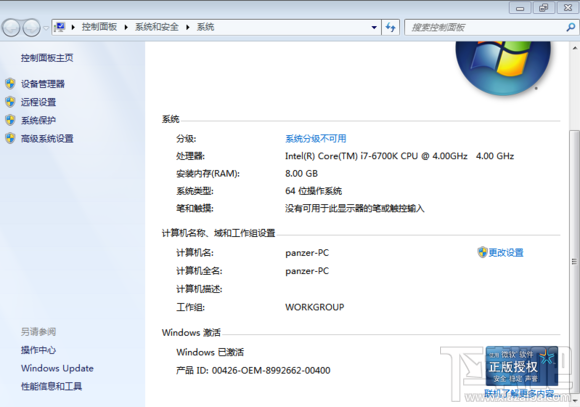Expand the arrow after 系统和安全 breadcrumb
Viewport: 580px width, 407px height.
pos(188,27)
